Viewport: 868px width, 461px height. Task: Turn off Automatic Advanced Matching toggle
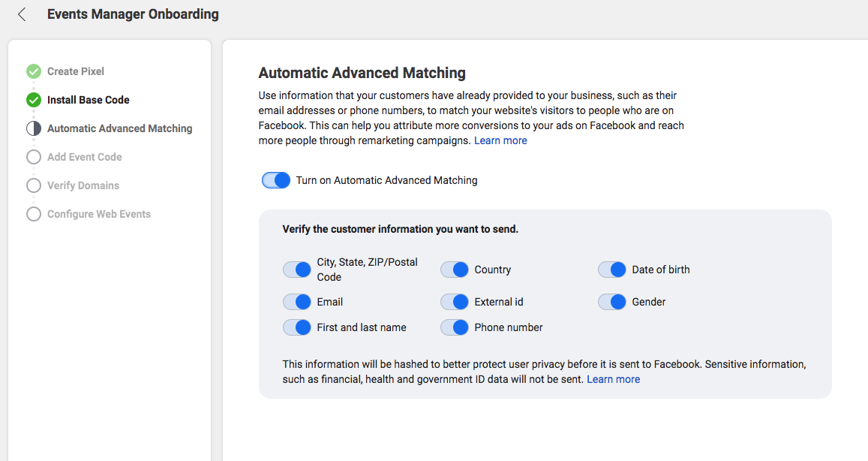click(x=276, y=180)
